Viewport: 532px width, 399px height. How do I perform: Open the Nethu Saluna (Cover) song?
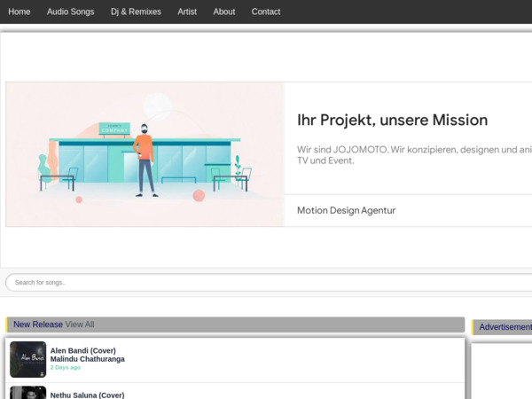tap(87, 395)
